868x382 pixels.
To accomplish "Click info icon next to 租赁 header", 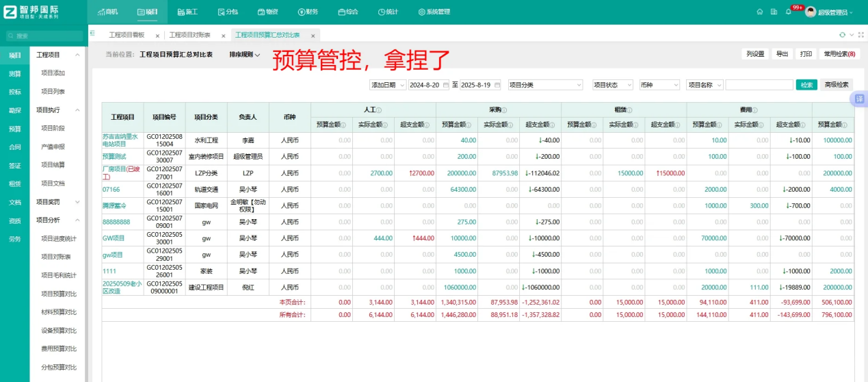I will [629, 110].
